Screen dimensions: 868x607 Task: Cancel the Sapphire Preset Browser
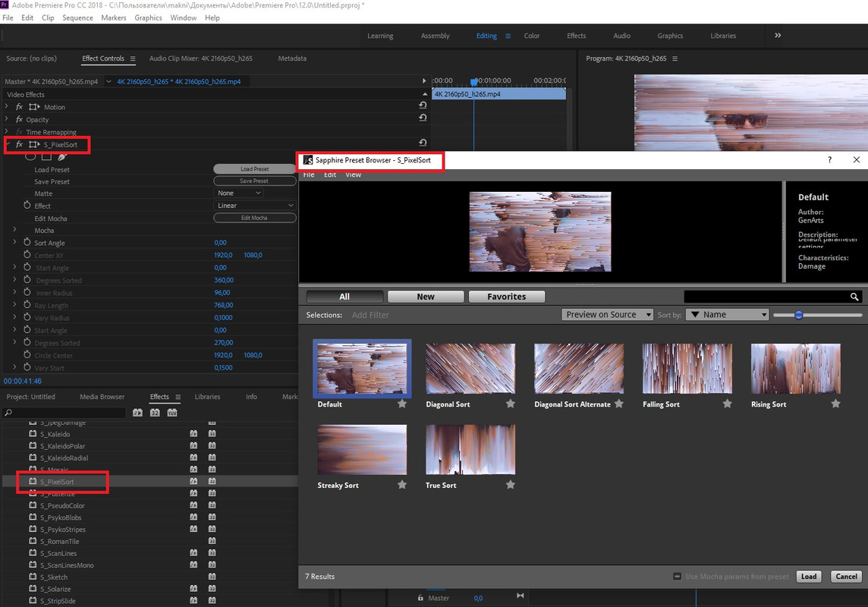(846, 577)
